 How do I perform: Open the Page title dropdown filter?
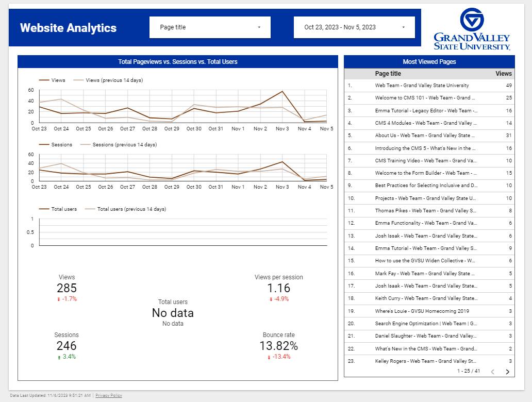[x=210, y=27]
